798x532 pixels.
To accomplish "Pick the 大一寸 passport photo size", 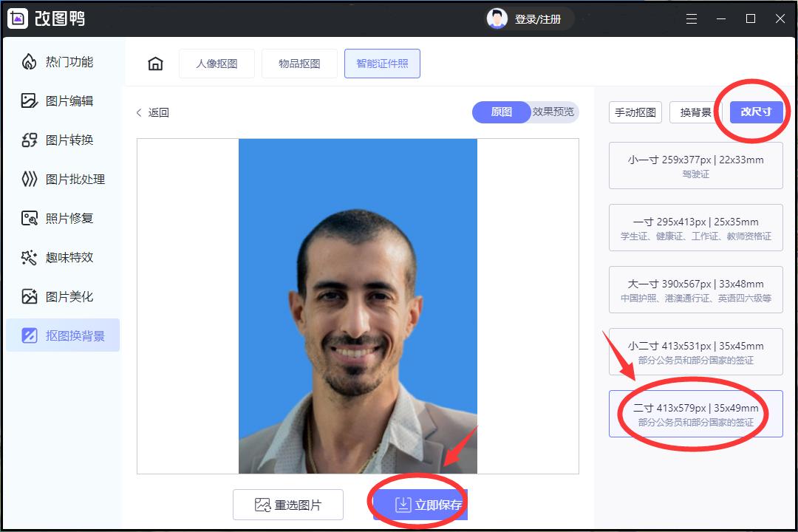I will click(x=695, y=289).
